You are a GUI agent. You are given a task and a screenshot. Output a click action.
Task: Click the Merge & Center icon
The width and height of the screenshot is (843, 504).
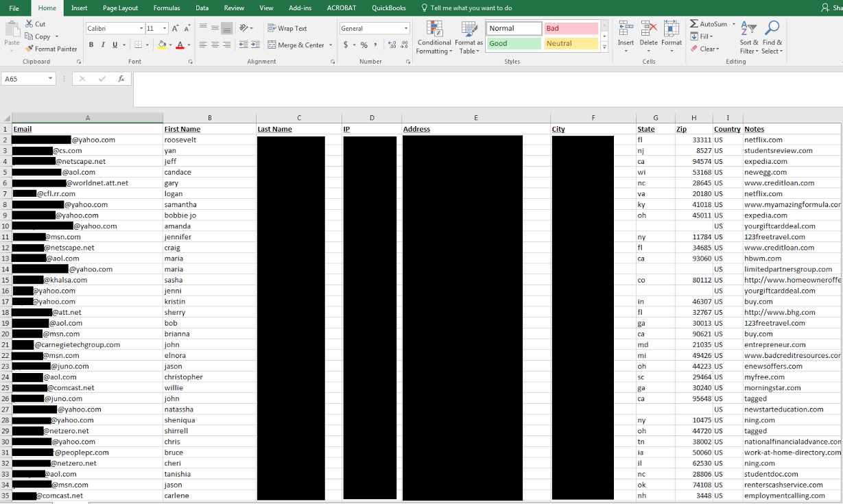point(272,45)
